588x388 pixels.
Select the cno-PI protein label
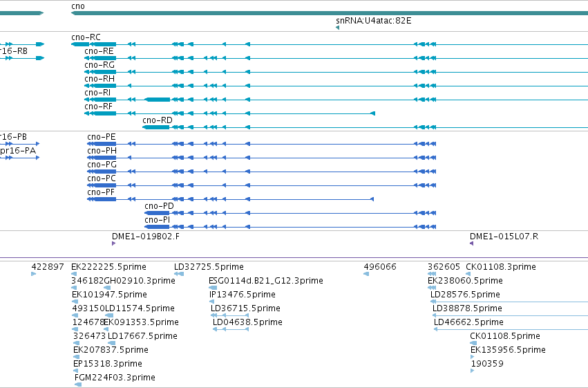click(x=157, y=220)
